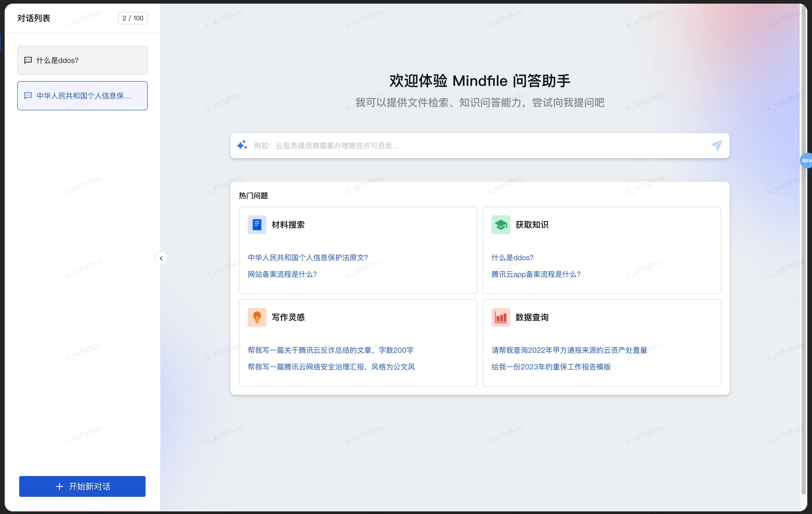Click the vertical scrollbar on the right
The image size is (812, 514).
tap(804, 250)
